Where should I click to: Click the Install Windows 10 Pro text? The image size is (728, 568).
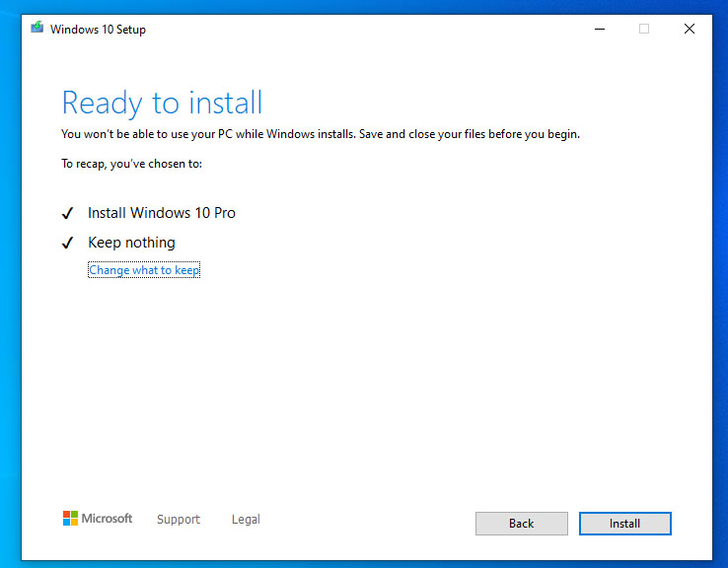click(x=162, y=213)
